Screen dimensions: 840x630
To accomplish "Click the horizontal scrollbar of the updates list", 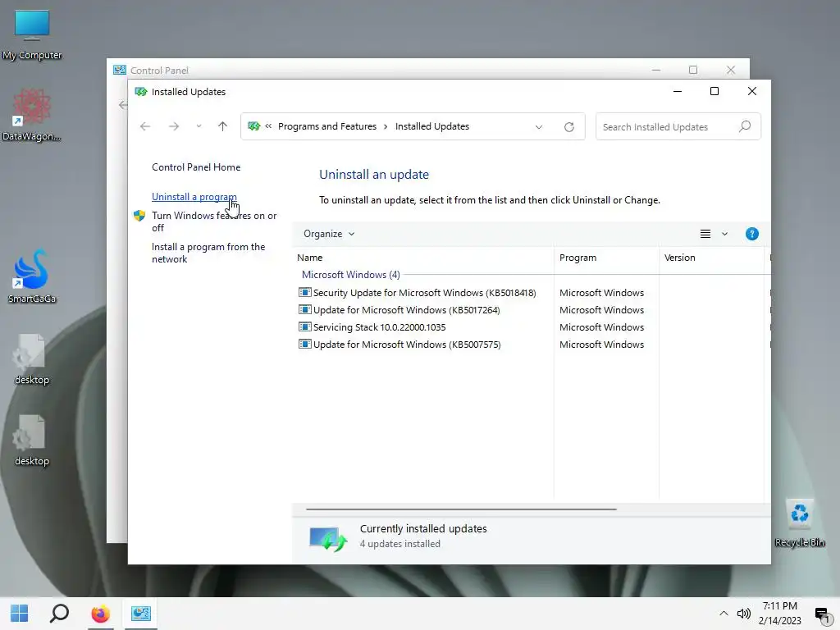I will click(x=461, y=509).
